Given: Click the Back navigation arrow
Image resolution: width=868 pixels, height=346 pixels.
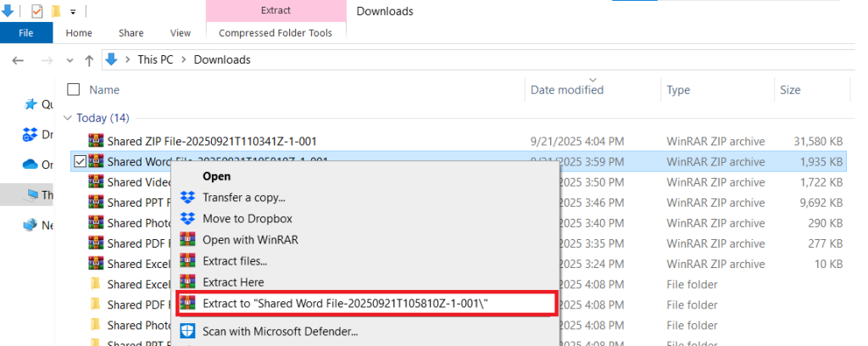Looking at the screenshot, I should point(19,60).
